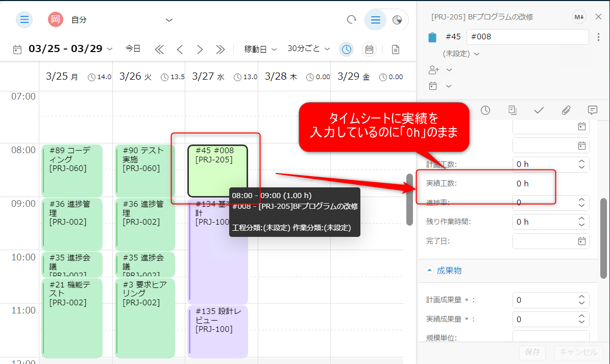
Task: Switch to pie chart view toggle
Action: pos(397,20)
